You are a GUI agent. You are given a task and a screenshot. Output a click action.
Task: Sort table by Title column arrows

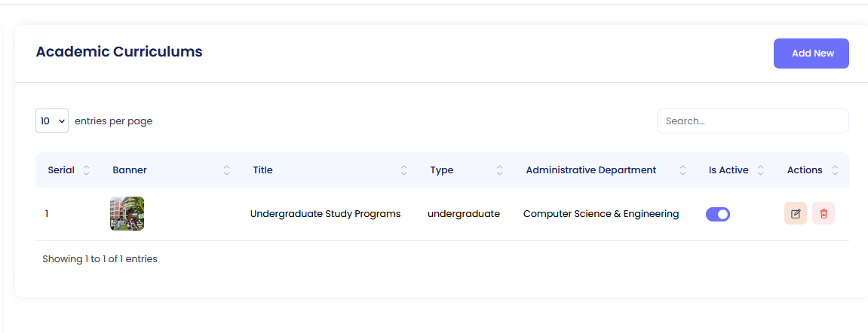(x=403, y=170)
